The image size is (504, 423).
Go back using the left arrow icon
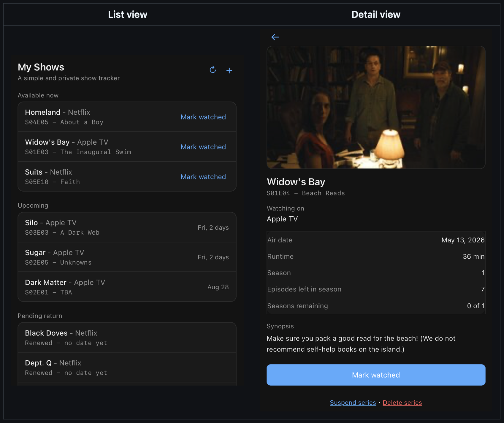[x=275, y=37]
